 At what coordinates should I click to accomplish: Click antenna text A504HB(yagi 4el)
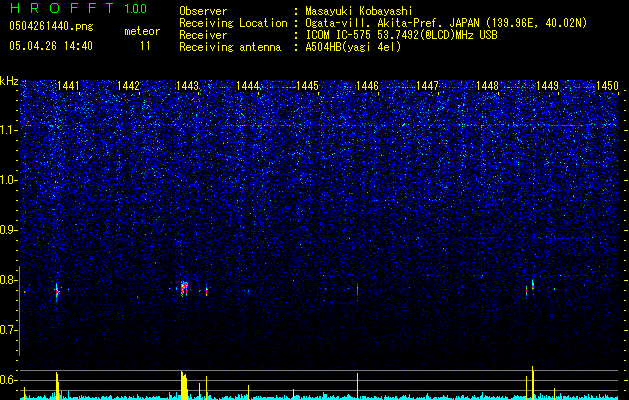(x=353, y=47)
